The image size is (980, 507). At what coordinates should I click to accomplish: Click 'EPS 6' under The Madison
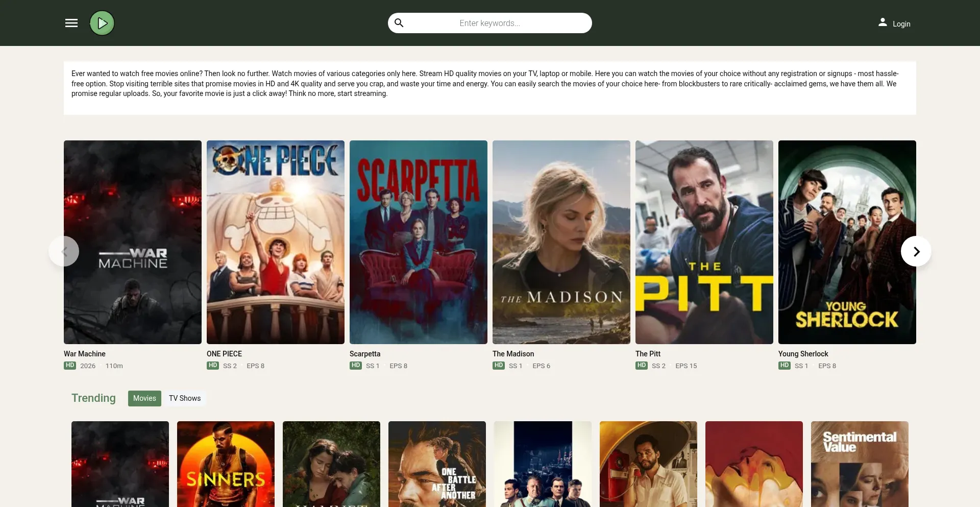coord(541,366)
